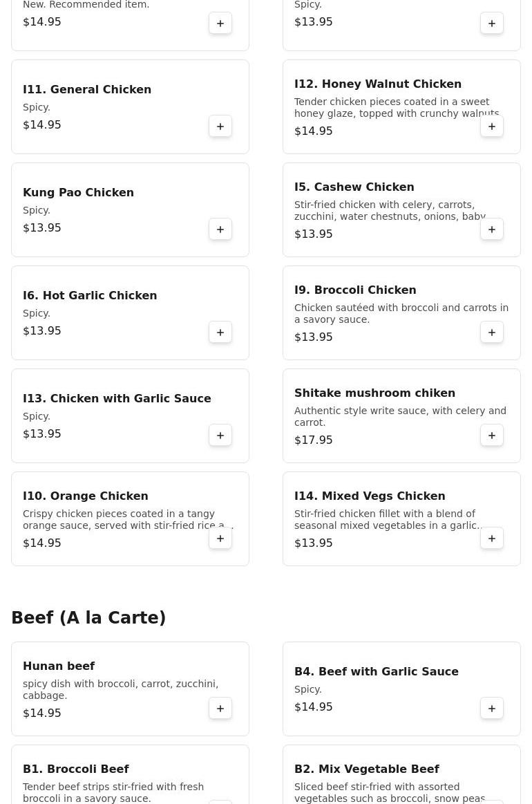View Hunan beef item description

(120, 689)
